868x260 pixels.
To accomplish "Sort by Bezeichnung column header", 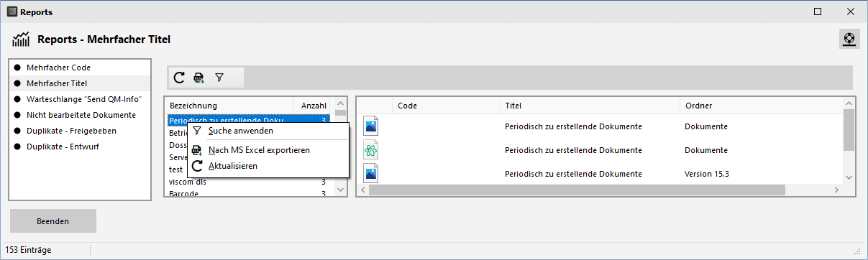I will click(x=229, y=106).
